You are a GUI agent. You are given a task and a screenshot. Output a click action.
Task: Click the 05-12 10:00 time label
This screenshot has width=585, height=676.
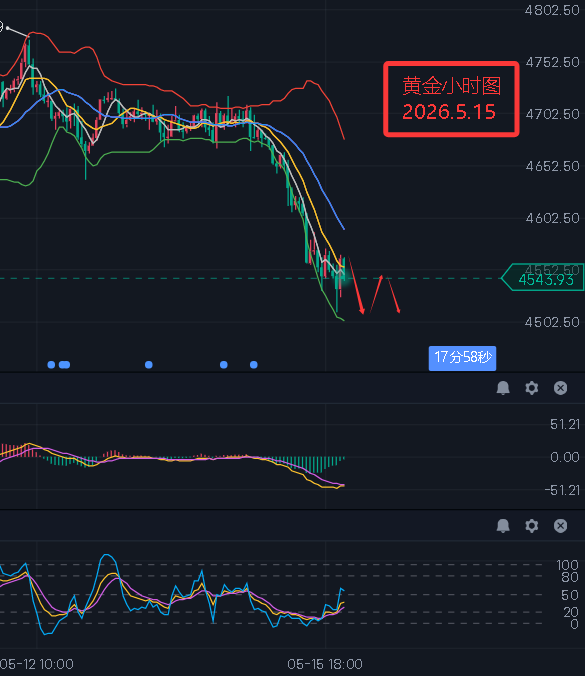click(37, 664)
